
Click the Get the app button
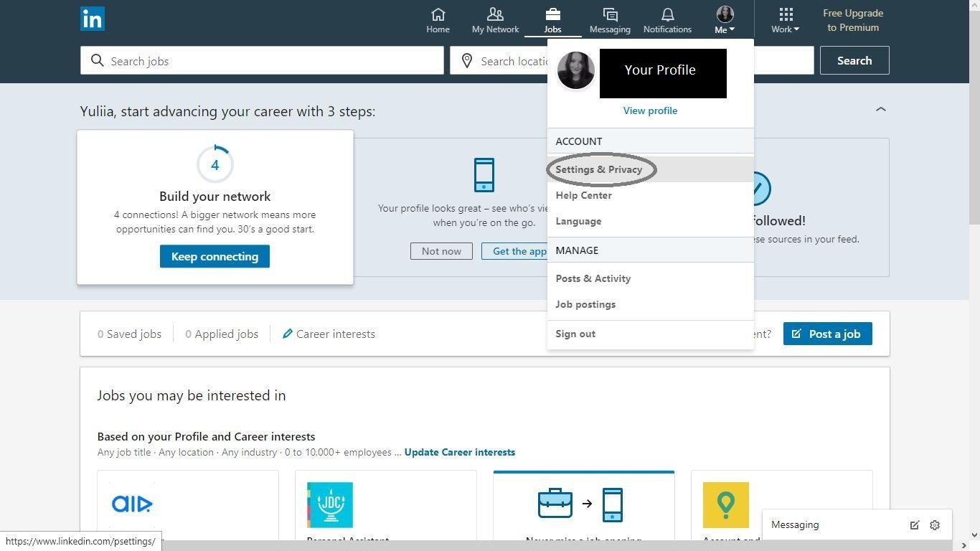pos(514,251)
